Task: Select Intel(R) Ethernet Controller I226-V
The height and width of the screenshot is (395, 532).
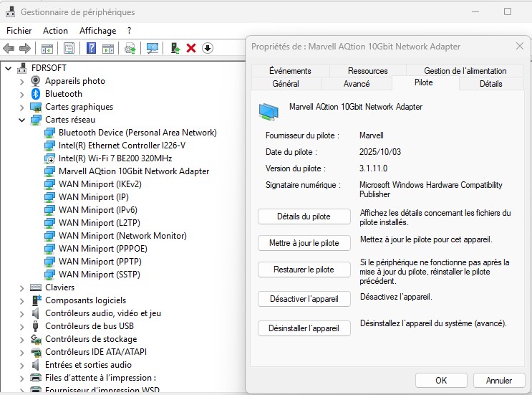Action: coord(122,146)
